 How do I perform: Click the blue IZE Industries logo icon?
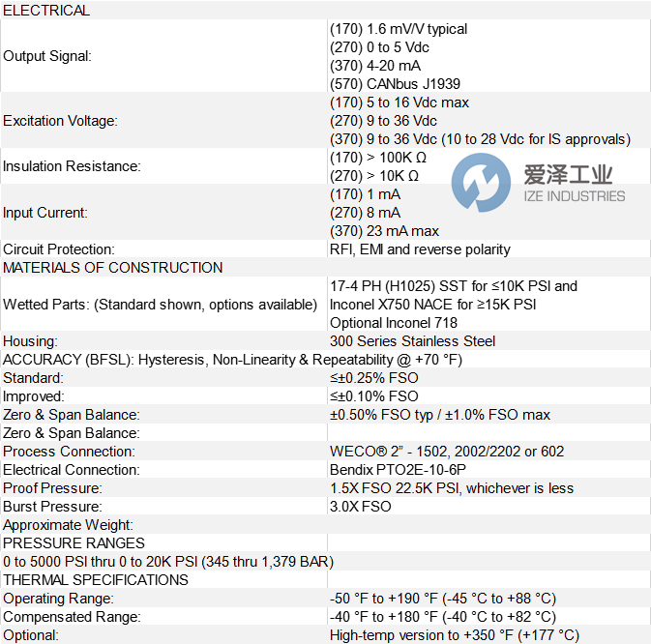481,183
